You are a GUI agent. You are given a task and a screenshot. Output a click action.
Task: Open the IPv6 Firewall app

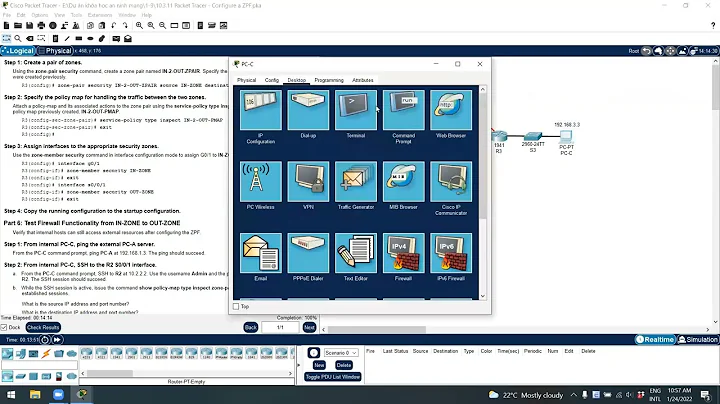(x=451, y=253)
